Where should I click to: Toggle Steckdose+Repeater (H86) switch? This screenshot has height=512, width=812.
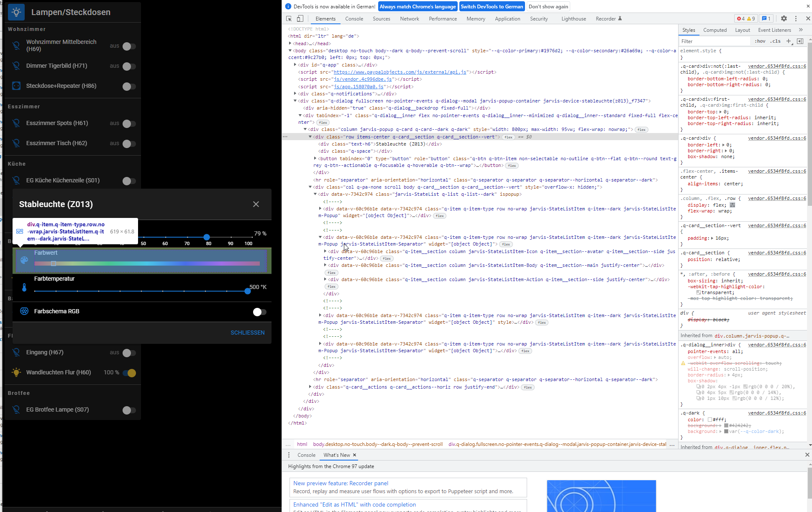click(129, 86)
